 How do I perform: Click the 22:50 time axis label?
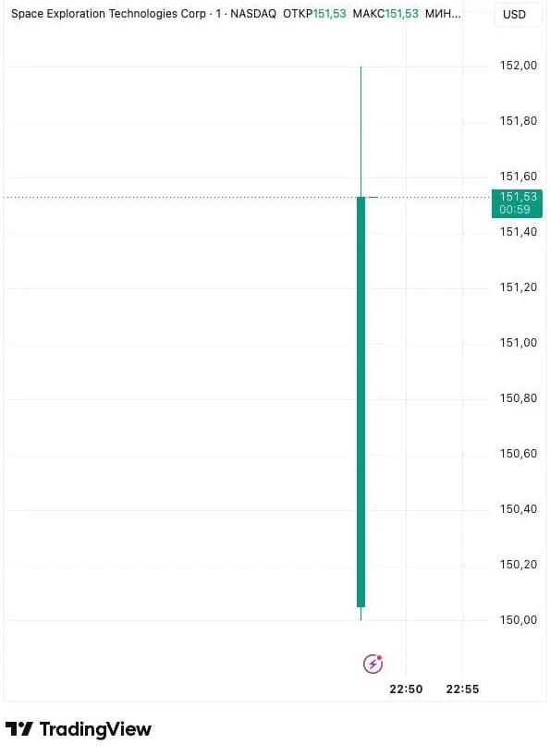click(406, 689)
